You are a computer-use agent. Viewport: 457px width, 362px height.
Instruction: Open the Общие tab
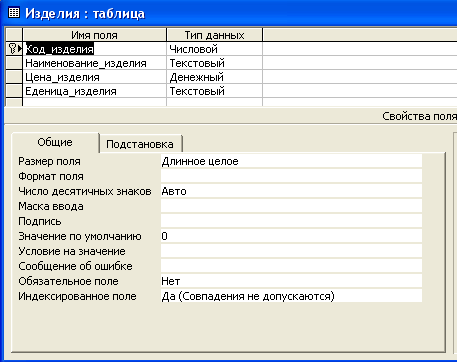pyautogui.click(x=55, y=142)
